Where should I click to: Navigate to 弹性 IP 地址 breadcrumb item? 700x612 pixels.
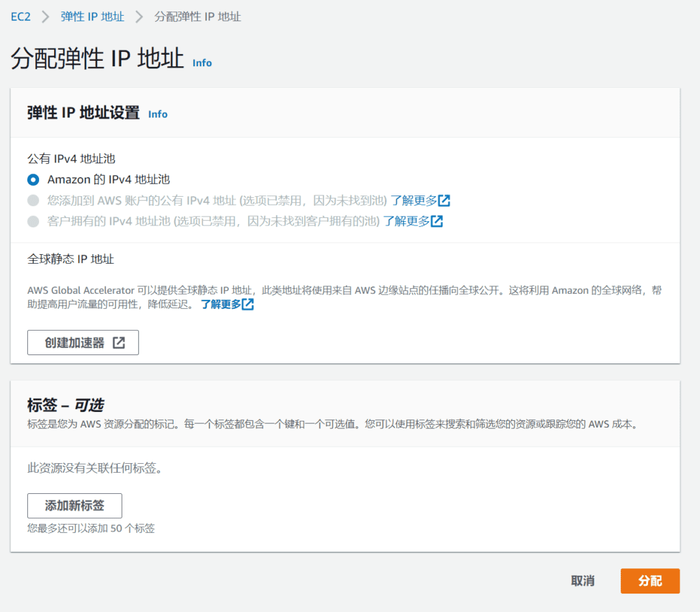[92, 16]
